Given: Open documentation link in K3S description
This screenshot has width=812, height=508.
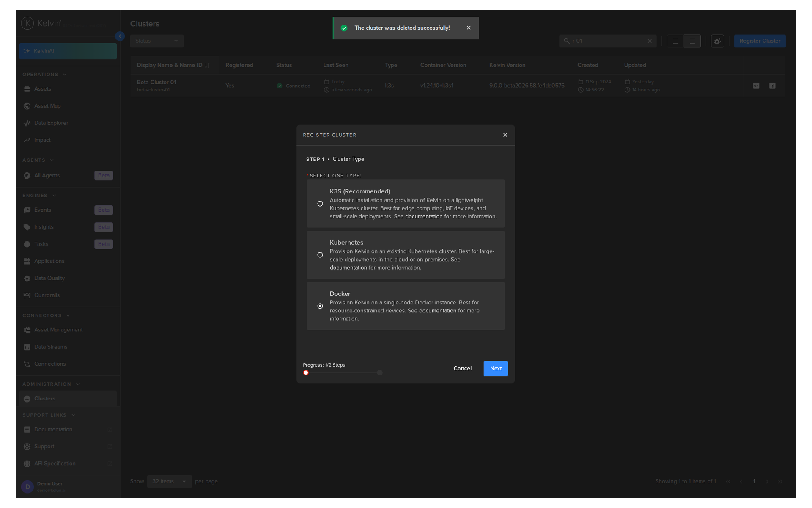Looking at the screenshot, I should coord(424,216).
